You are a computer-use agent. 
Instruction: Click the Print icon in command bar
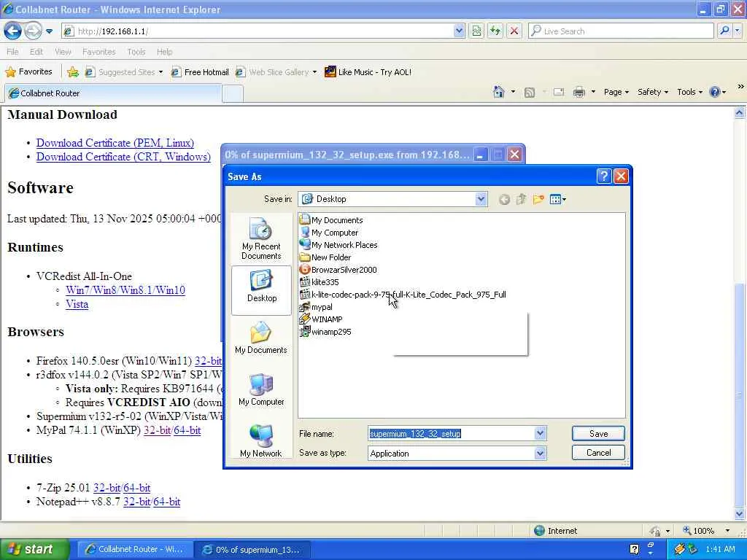click(x=578, y=92)
